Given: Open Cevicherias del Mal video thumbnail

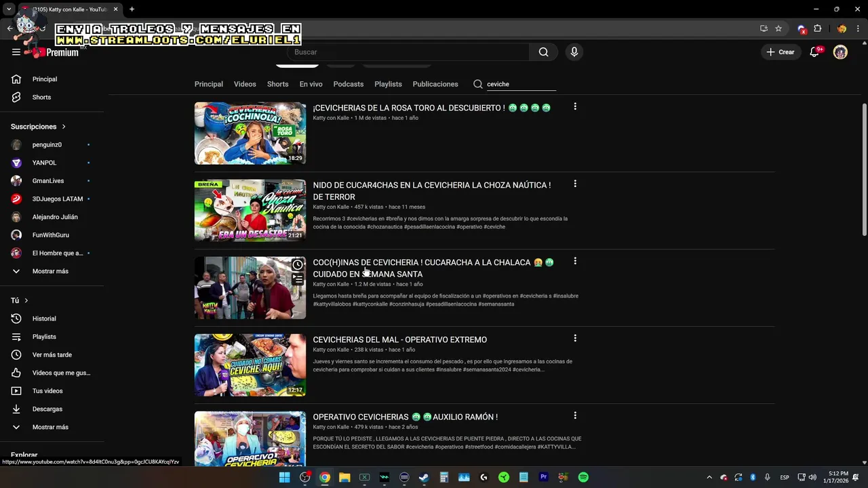Looking at the screenshot, I should click(x=250, y=365).
